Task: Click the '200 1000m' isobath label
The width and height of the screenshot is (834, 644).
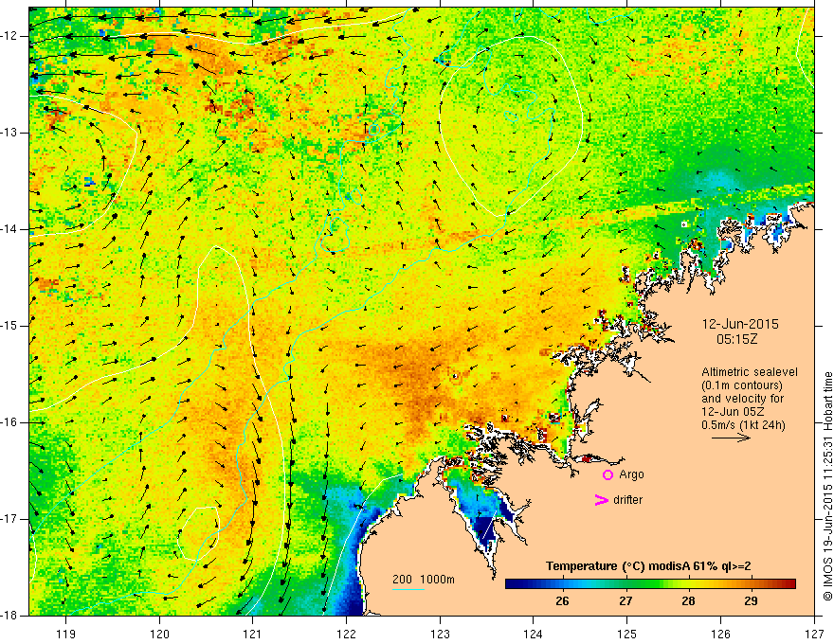Action: click(x=424, y=580)
